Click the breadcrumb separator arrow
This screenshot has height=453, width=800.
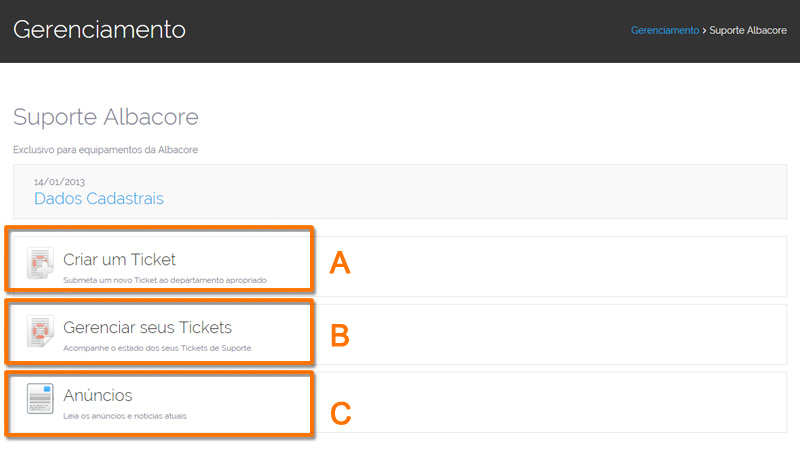point(704,31)
